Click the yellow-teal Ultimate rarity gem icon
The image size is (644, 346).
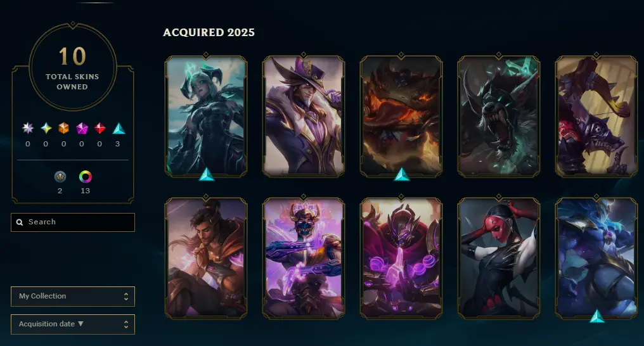(x=46, y=128)
